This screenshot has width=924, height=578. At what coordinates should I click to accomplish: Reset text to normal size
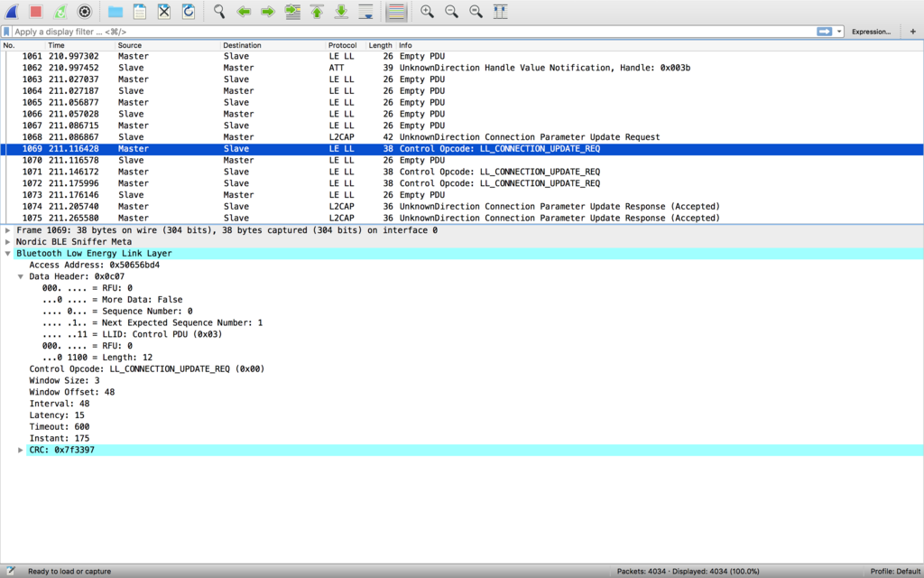click(x=476, y=11)
